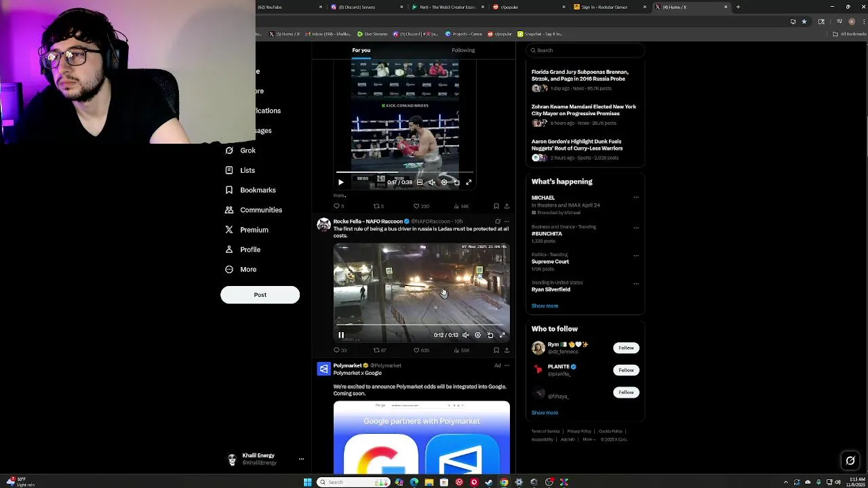Open more options for MICHAEL trend
This screenshot has height=488, width=868.
click(636, 198)
